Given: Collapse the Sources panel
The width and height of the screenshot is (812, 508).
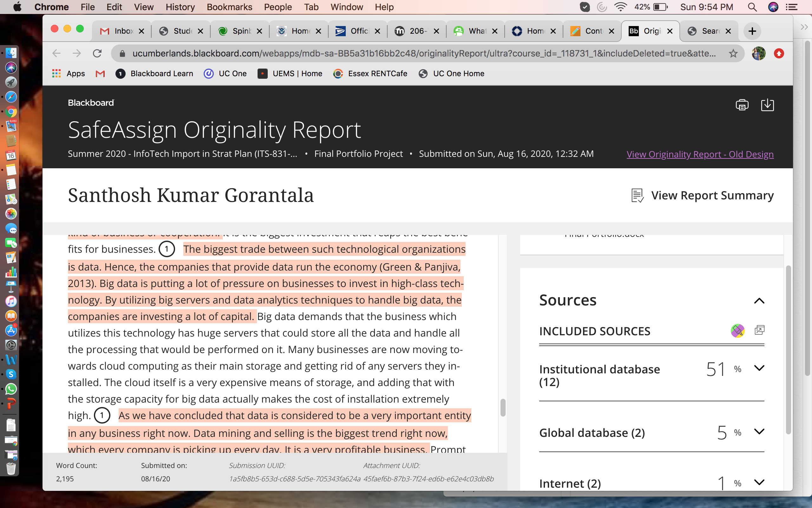Looking at the screenshot, I should (759, 301).
